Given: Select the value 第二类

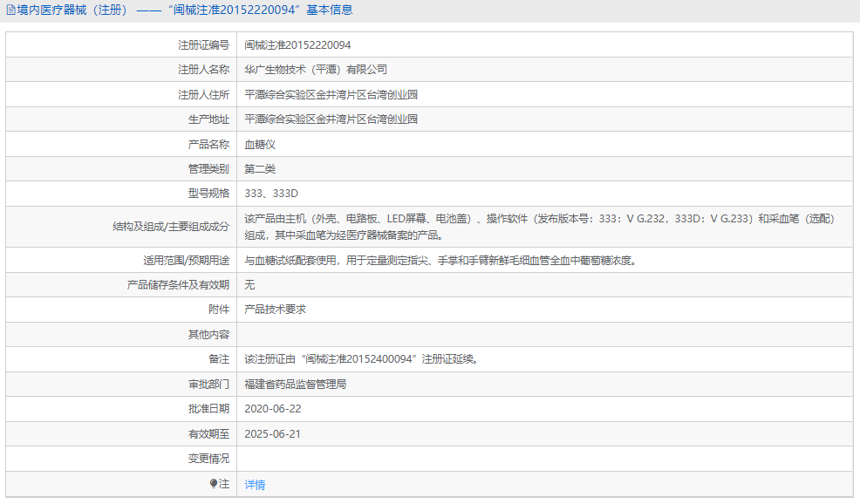Looking at the screenshot, I should (x=260, y=169).
